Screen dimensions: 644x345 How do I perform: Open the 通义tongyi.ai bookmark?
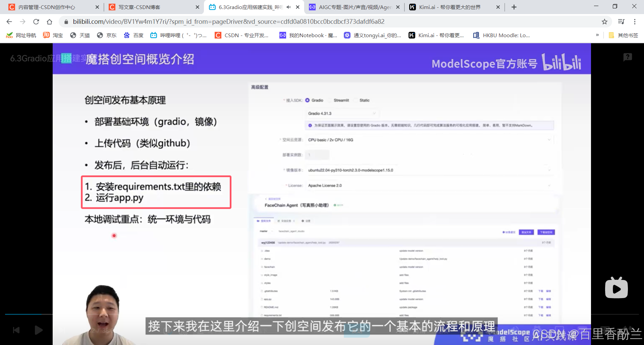(373, 35)
